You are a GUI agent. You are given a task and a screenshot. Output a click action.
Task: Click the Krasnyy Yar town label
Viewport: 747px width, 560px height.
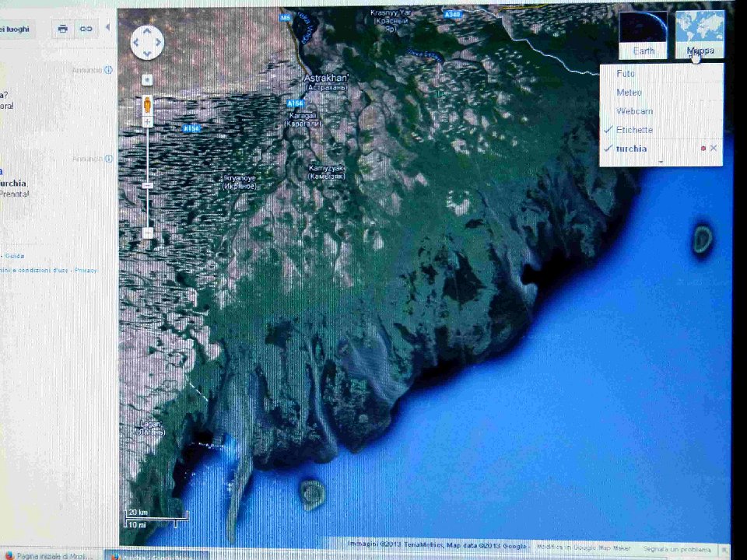390,21
